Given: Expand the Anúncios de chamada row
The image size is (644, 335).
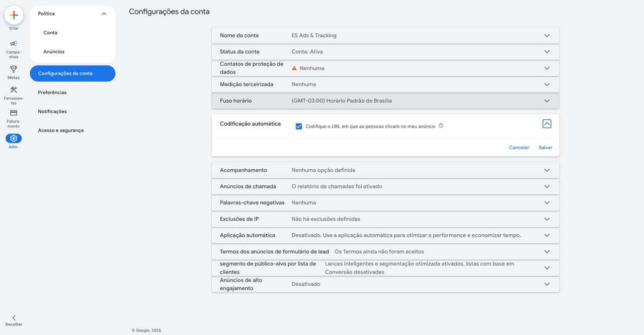Looking at the screenshot, I should [x=385, y=186].
